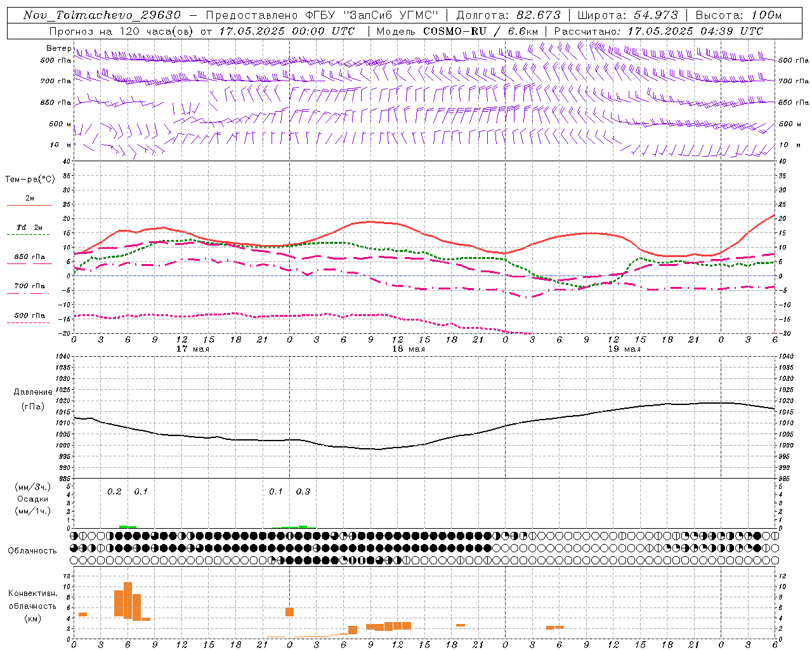Screen dimensions: 812x650
Task: Click the 'Осадки' precipitation label
Action: pyautogui.click(x=33, y=499)
